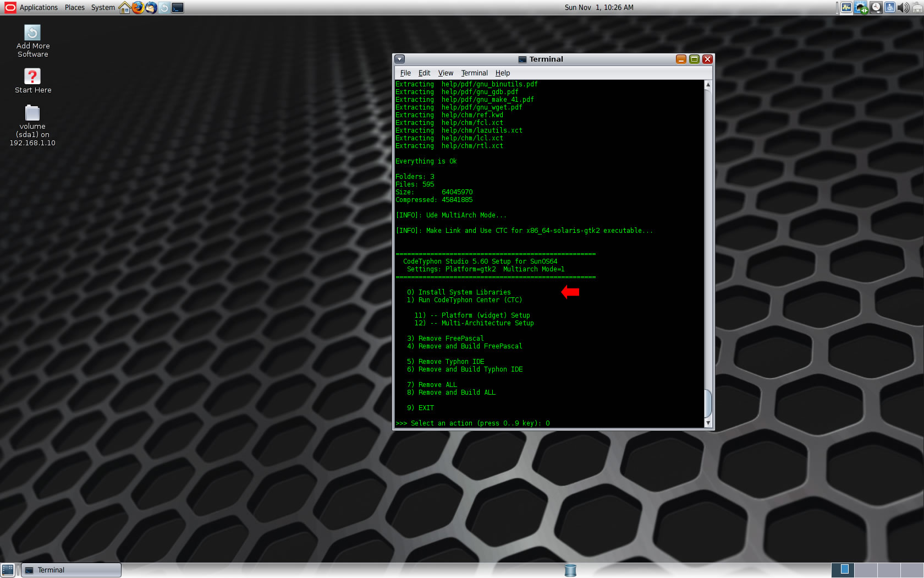Open the Add More Software desktop icon
This screenshot has width=924, height=578.
33,41
